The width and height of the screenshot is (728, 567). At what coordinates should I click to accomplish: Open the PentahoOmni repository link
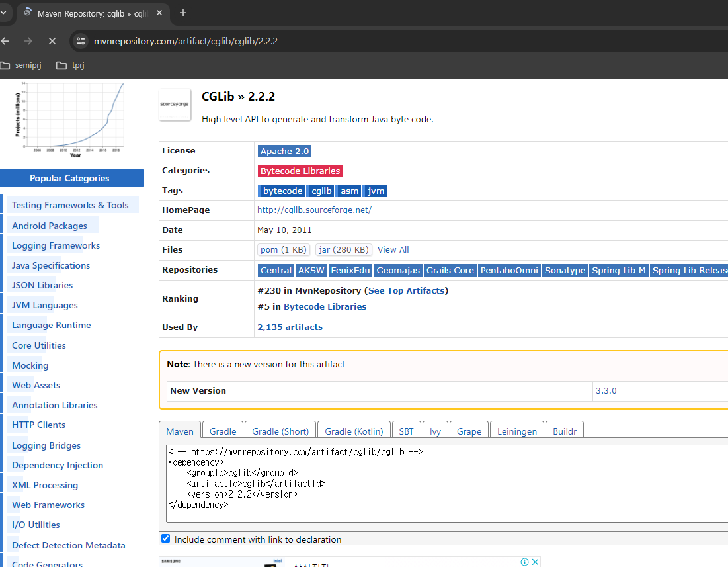click(x=509, y=270)
